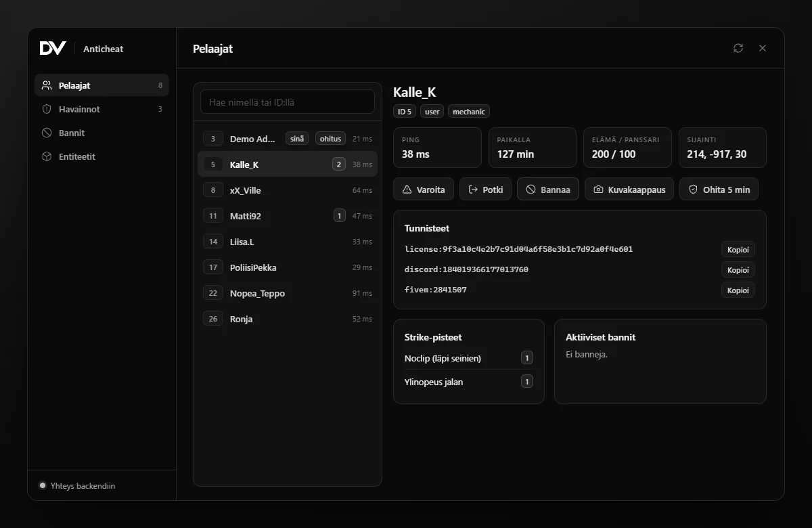Viewport: 812px width, 528px height.
Task: Click the Kalle_K heading in details
Action: pyautogui.click(x=415, y=93)
